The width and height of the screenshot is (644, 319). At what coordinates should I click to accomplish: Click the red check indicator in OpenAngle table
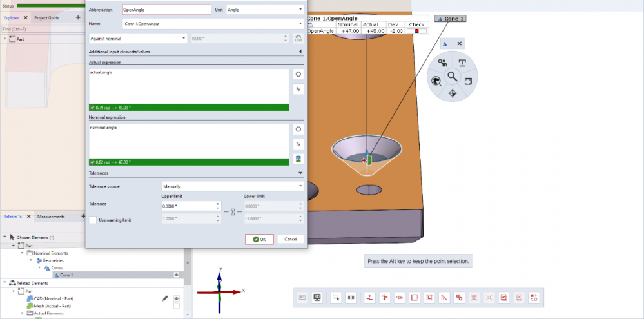coord(416,30)
